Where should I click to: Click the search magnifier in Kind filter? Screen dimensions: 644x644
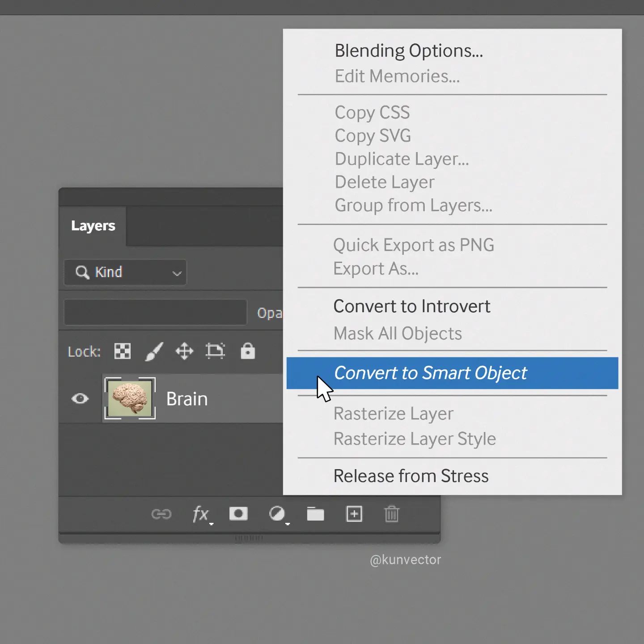pos(82,272)
